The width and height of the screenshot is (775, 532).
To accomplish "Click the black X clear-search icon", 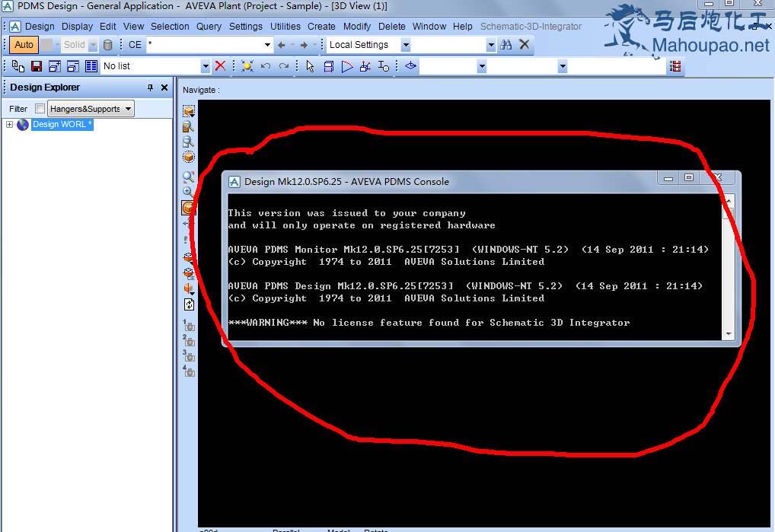I will click(x=525, y=45).
